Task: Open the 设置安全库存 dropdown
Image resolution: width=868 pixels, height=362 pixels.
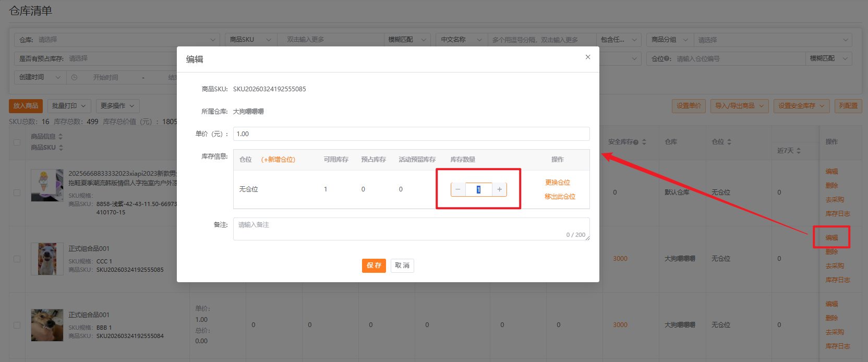Action: tap(802, 106)
